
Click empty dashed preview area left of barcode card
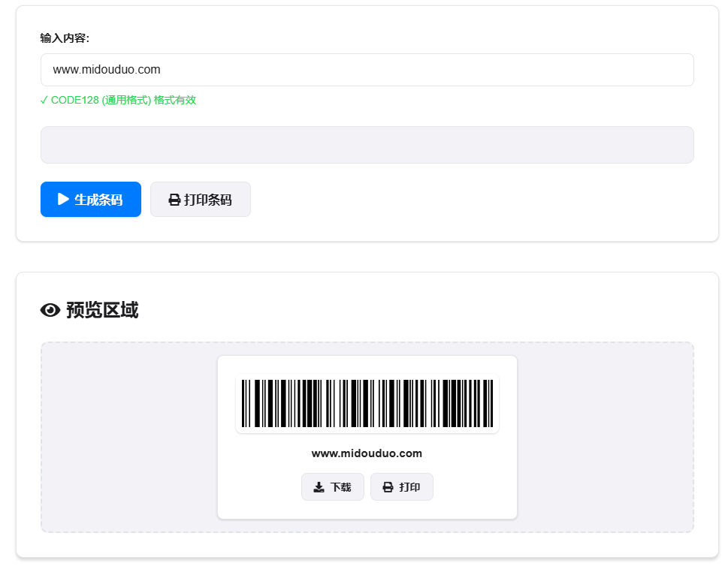click(129, 437)
